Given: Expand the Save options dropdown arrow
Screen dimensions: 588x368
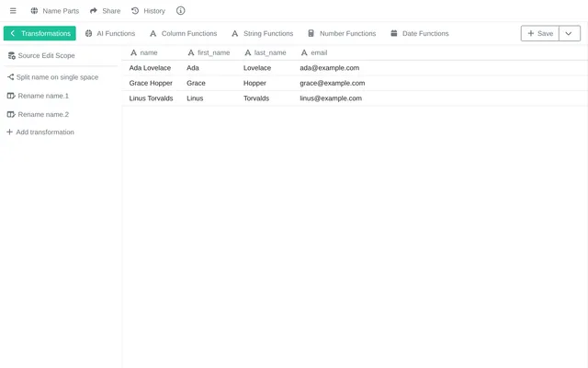Looking at the screenshot, I should (x=569, y=33).
